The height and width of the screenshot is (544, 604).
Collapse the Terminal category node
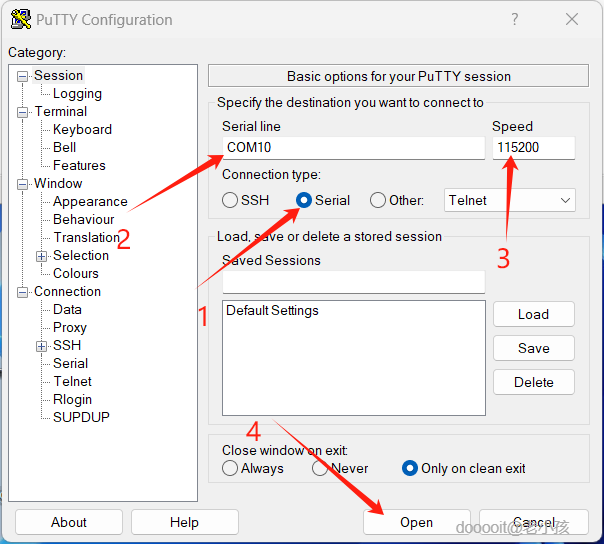[x=23, y=112]
